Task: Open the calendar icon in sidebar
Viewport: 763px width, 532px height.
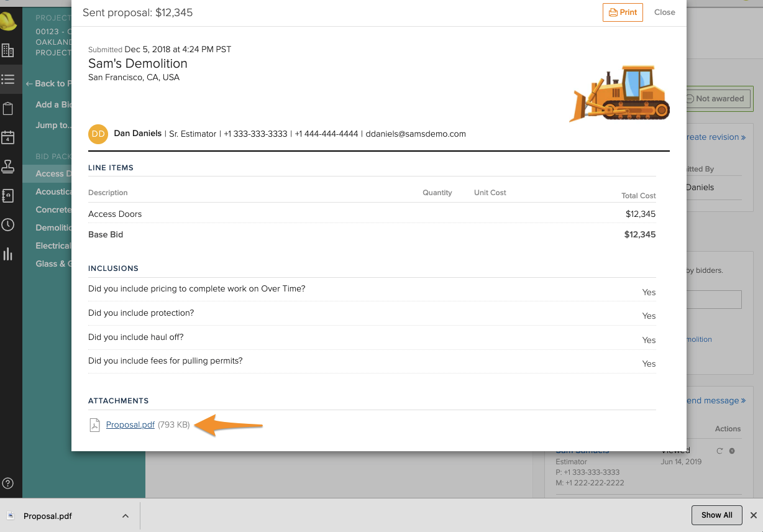Action: point(8,138)
